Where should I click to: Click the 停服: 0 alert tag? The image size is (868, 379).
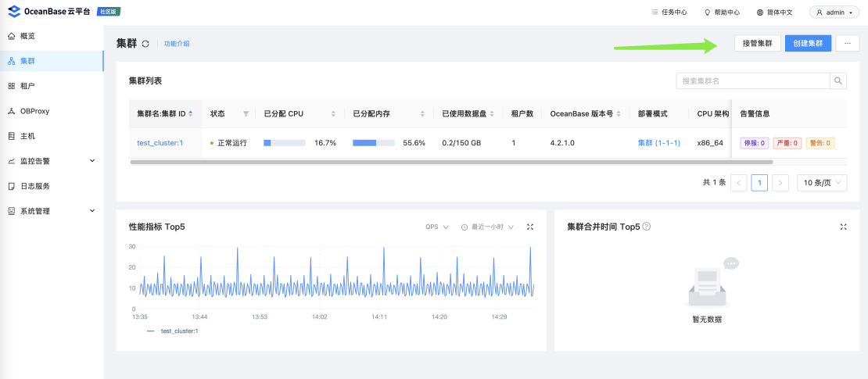(x=755, y=143)
